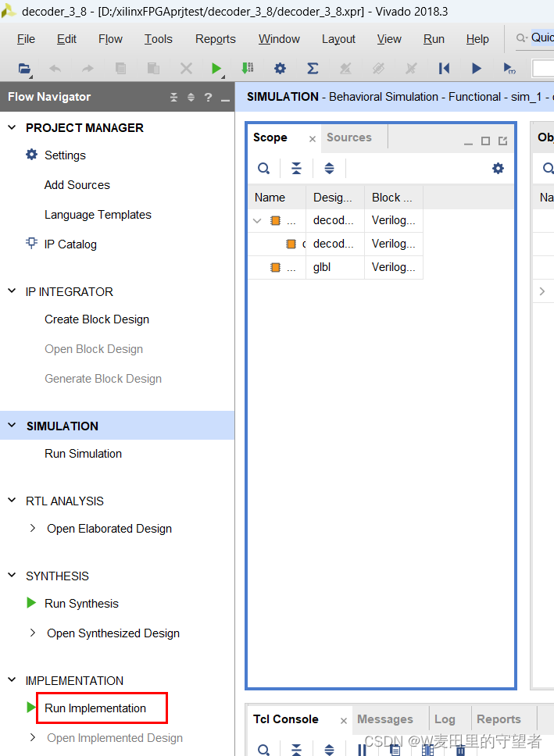Collapse the PROJECT MANAGER section
The width and height of the screenshot is (554, 756).
tap(12, 127)
